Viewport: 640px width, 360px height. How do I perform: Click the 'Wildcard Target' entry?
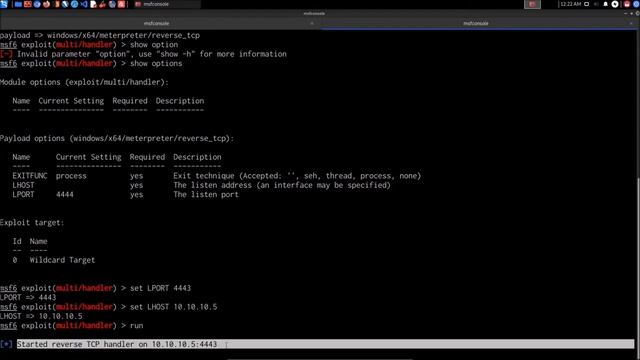pos(62,260)
